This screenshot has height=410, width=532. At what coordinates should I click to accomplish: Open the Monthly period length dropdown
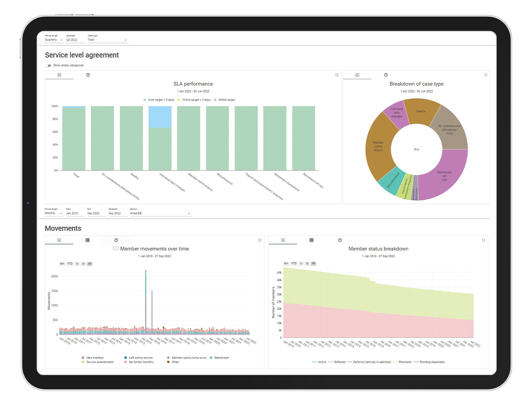(53, 213)
